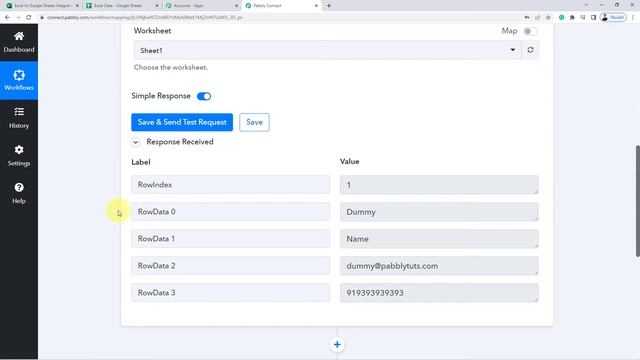Go back in the browser
The width and height of the screenshot is (640, 360).
point(7,18)
